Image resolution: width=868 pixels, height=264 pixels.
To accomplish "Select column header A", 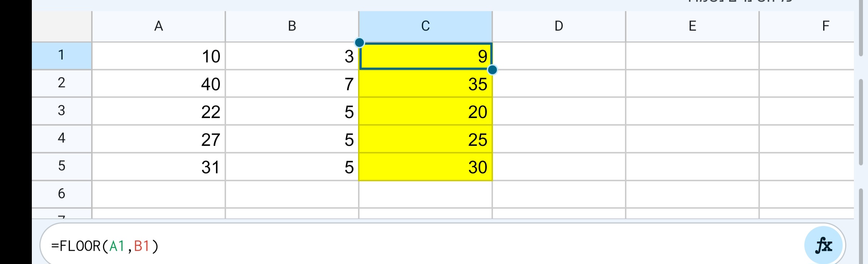I will 158,25.
